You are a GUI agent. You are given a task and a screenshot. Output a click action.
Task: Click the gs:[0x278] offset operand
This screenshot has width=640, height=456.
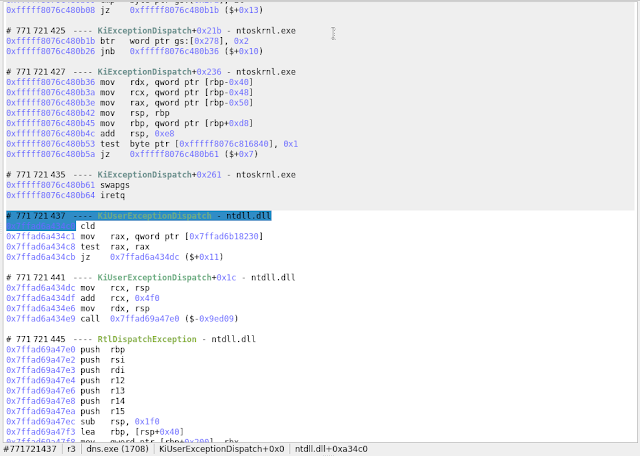(x=209, y=41)
